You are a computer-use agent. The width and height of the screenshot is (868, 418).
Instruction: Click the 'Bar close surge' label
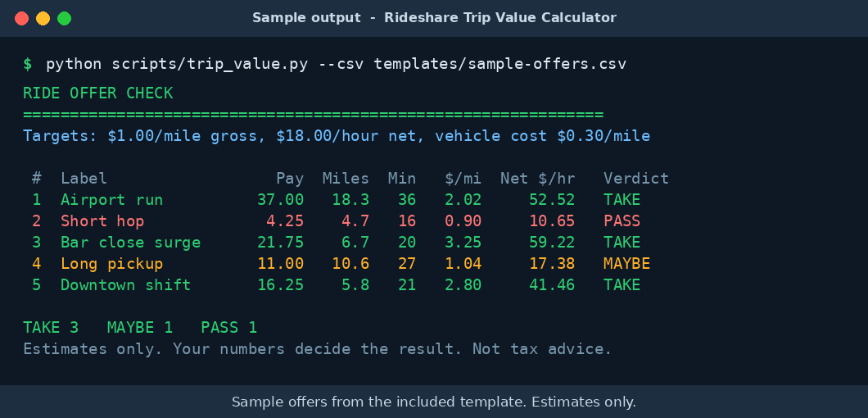[x=131, y=243]
